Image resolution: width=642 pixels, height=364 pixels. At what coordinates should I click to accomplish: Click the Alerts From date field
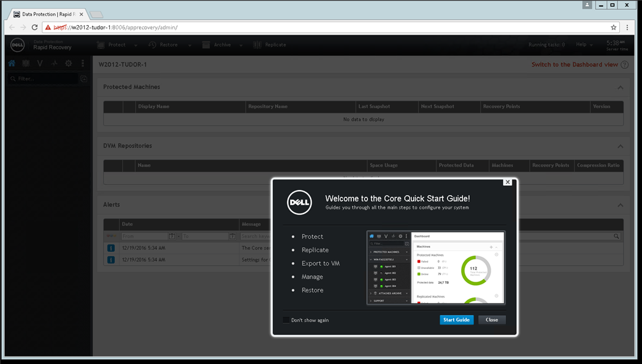(x=145, y=236)
